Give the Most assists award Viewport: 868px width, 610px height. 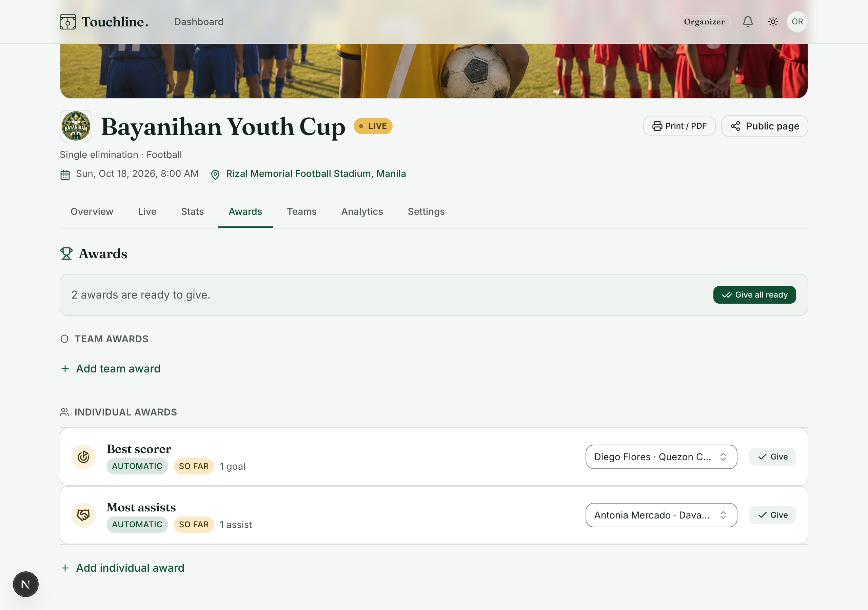(772, 515)
